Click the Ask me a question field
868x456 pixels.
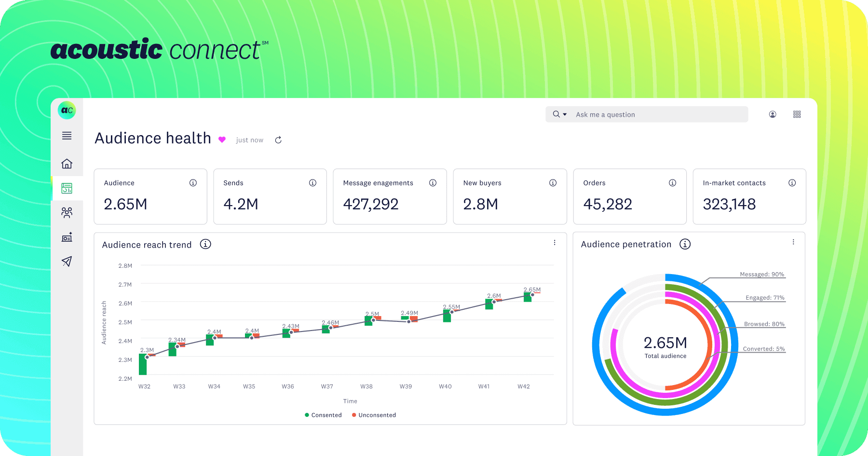656,114
